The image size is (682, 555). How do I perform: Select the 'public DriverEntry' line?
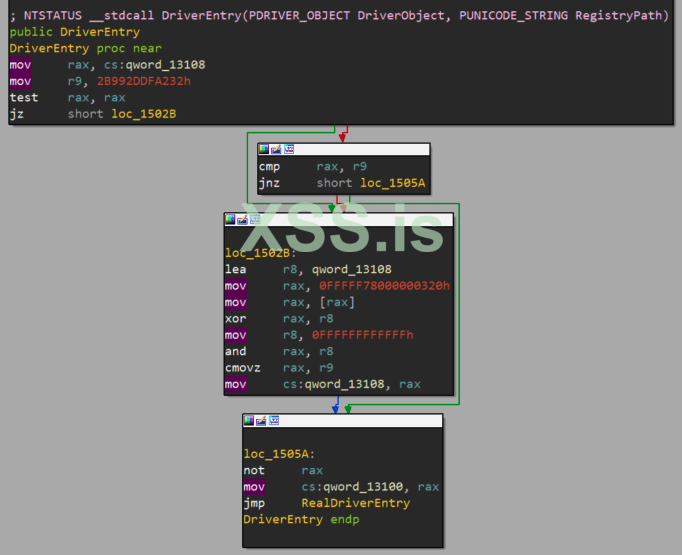(x=75, y=32)
